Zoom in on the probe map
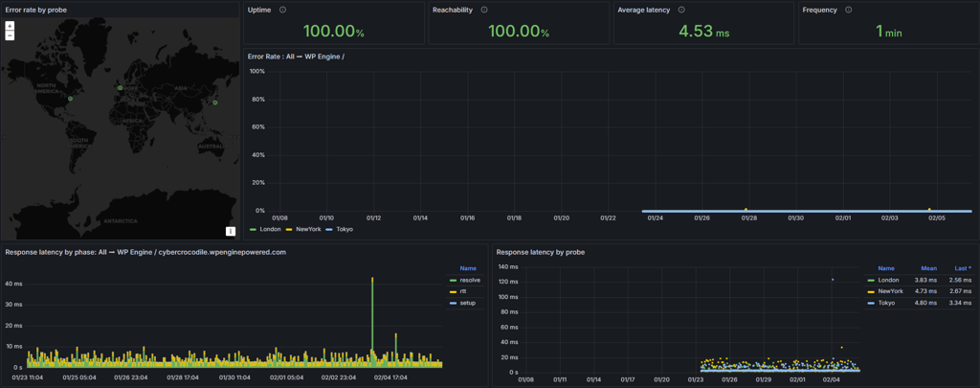The image size is (980, 388). pos(10,26)
